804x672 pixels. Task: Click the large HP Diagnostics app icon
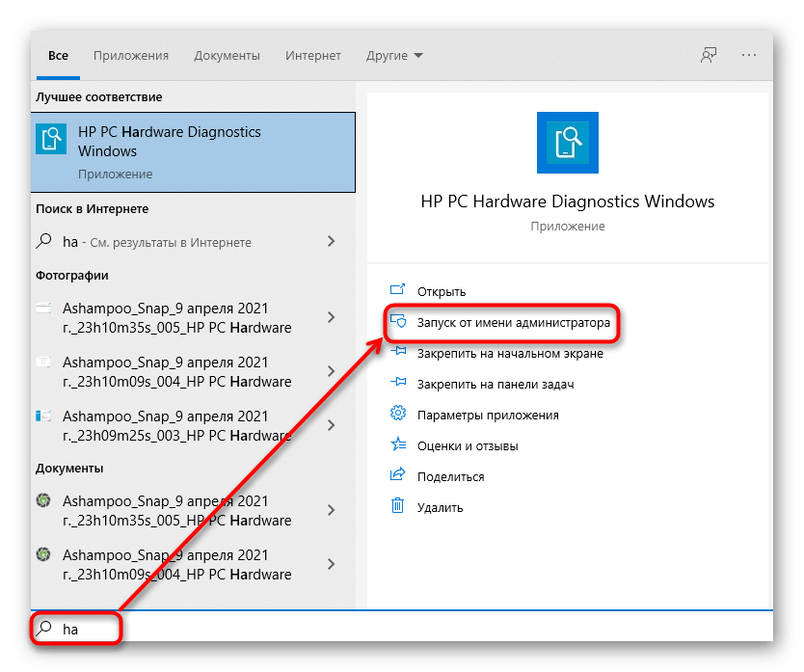(567, 142)
